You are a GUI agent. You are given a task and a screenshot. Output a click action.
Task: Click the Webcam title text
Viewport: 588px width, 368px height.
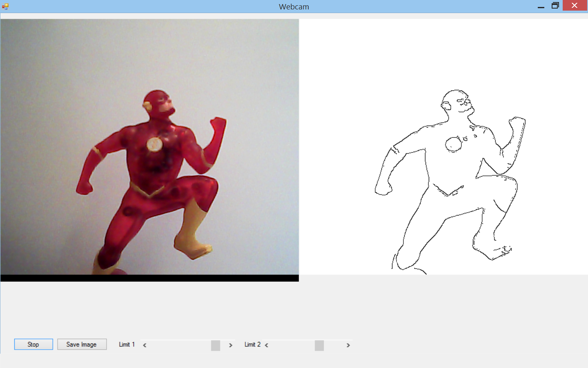[294, 7]
